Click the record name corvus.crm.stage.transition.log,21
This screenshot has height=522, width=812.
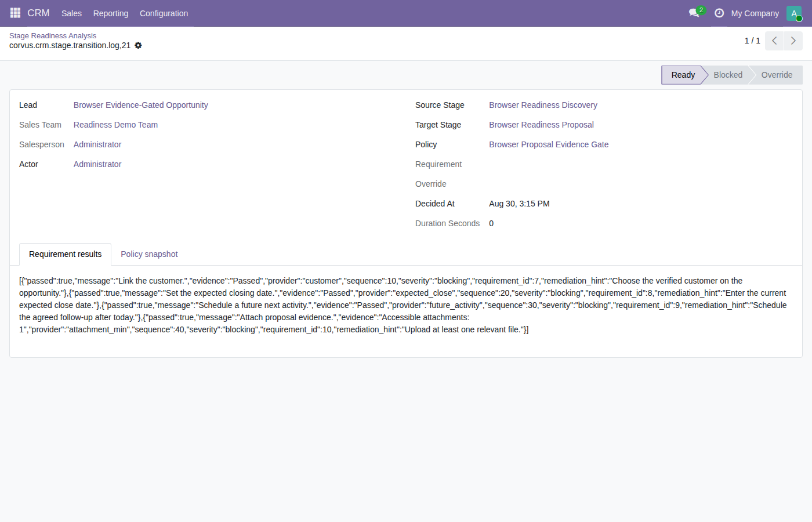70,45
